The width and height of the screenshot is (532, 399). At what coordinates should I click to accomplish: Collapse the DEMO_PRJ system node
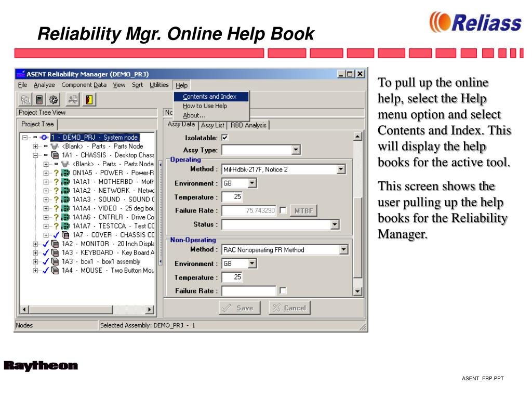[x=25, y=137]
